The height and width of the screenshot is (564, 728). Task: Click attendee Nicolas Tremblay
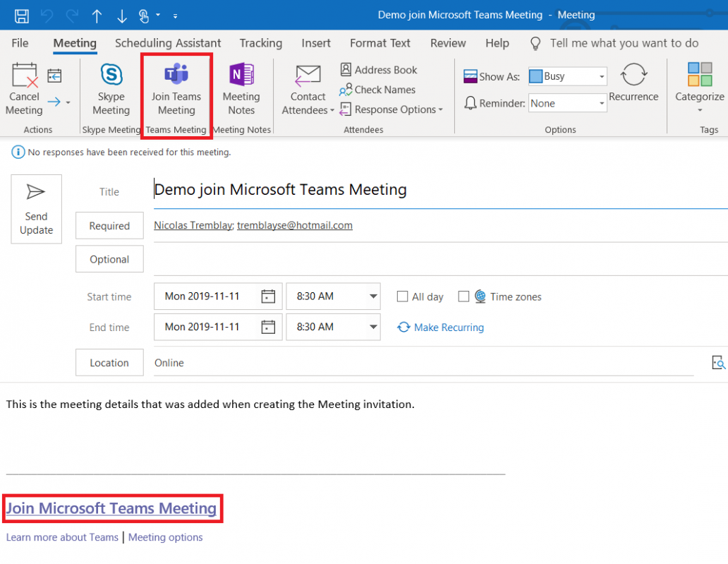click(x=193, y=225)
